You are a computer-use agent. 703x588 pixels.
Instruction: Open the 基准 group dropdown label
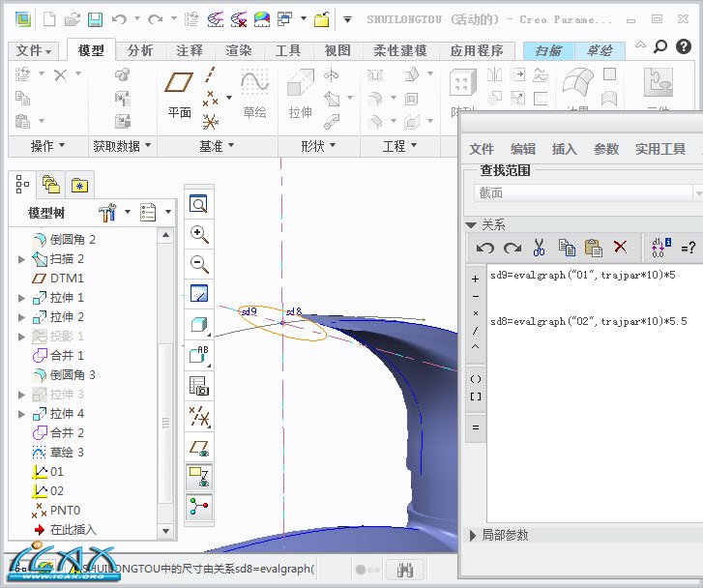211,146
